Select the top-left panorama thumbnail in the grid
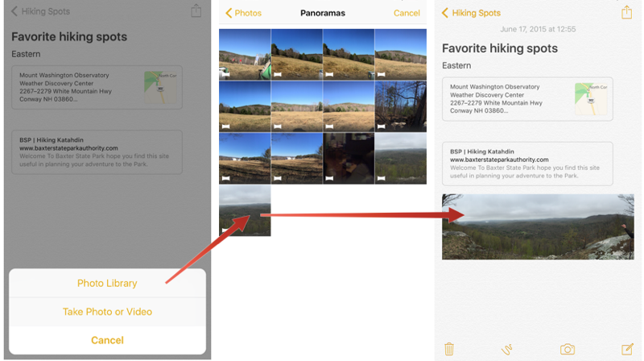 click(x=245, y=55)
